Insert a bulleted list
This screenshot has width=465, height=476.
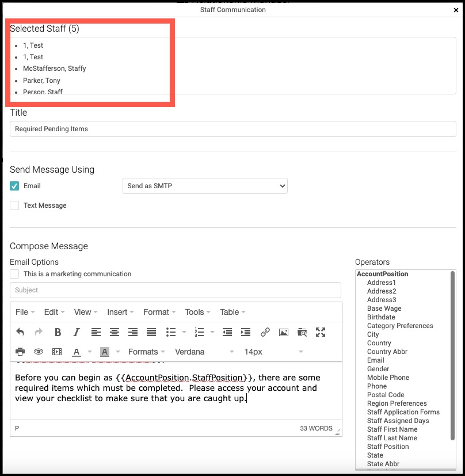coord(171,332)
